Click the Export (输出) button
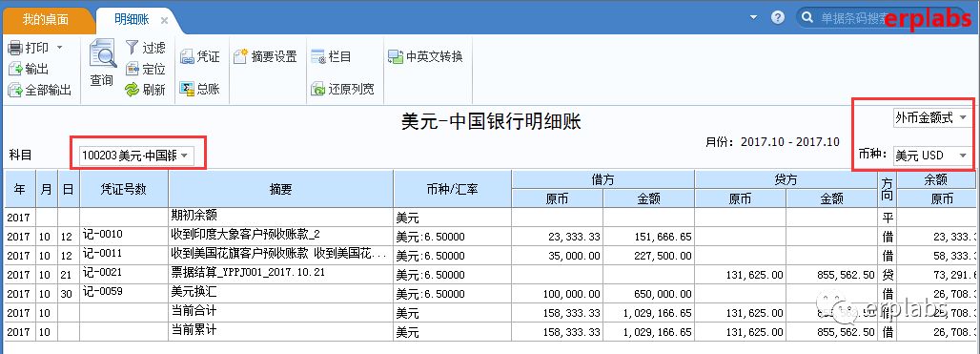The image size is (980, 354). click(29, 69)
